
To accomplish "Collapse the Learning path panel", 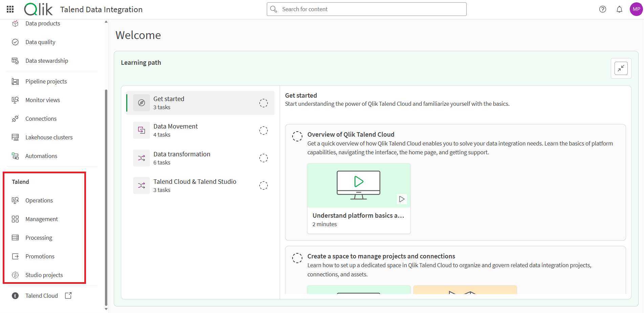I will pyautogui.click(x=621, y=68).
